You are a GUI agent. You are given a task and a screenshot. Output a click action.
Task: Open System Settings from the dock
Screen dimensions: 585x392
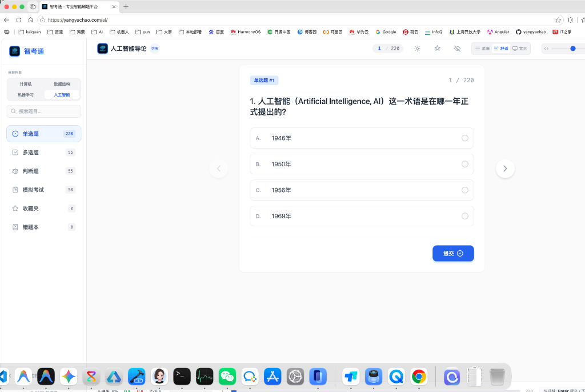(295, 377)
